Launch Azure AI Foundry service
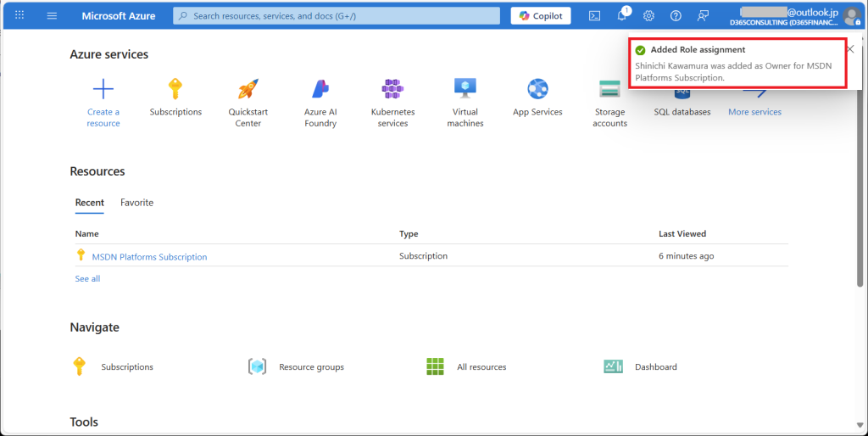Image resolution: width=868 pixels, height=436 pixels. 320,89
